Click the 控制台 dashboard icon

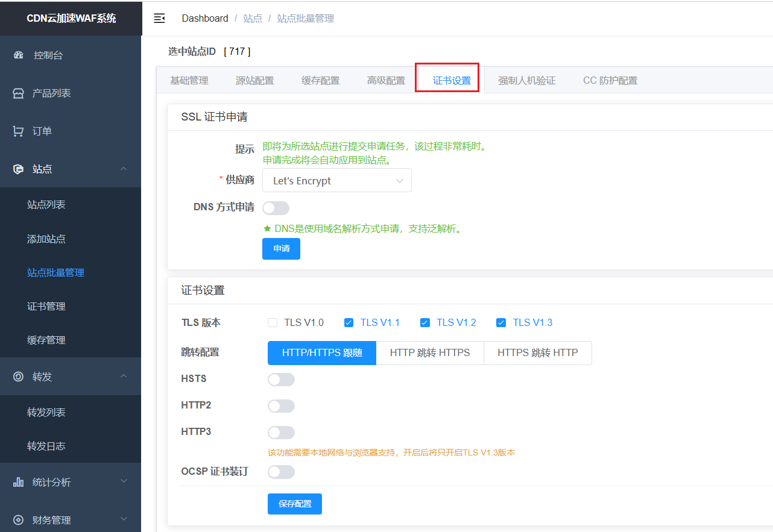[18, 55]
